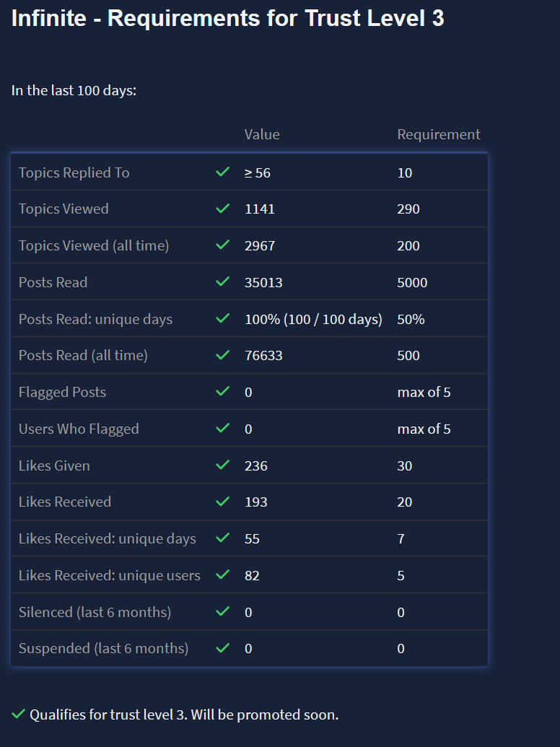Click the check icon for Silenced row
The image size is (560, 747).
pyautogui.click(x=223, y=612)
